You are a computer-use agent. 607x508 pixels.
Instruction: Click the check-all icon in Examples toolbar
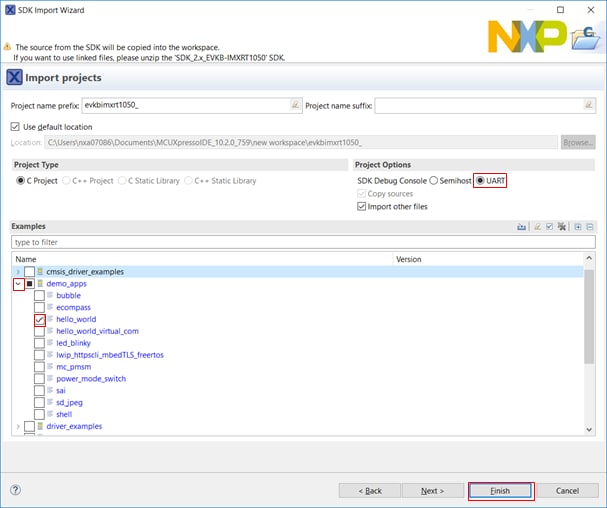(x=549, y=227)
